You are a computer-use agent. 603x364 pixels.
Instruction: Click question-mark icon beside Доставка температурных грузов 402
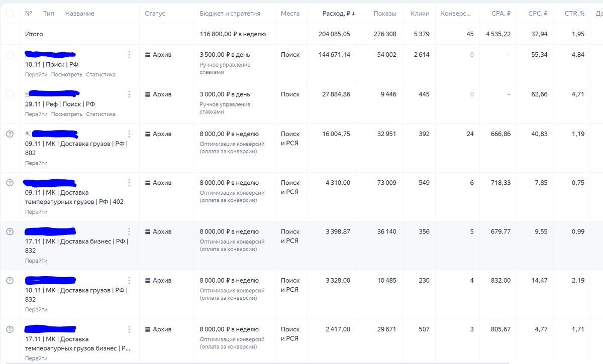point(10,183)
